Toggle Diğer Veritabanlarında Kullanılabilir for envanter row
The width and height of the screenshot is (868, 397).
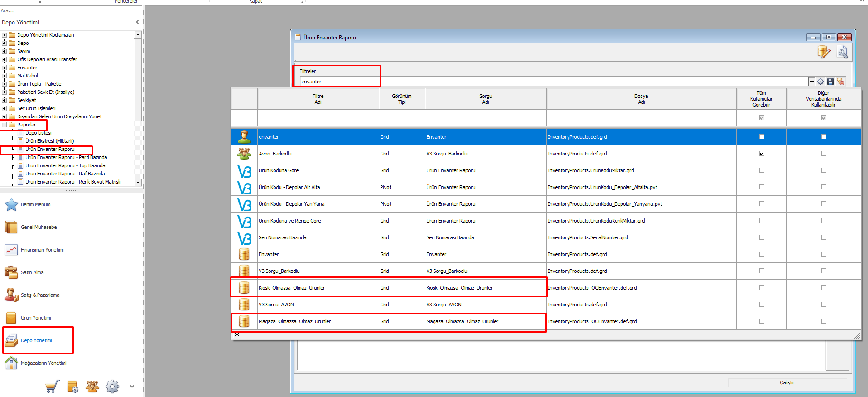[824, 137]
